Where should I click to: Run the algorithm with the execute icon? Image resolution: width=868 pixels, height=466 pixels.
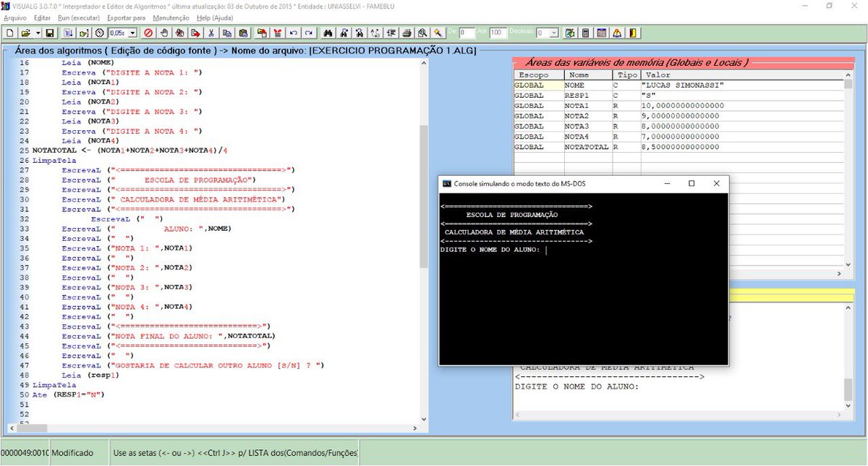click(x=68, y=33)
